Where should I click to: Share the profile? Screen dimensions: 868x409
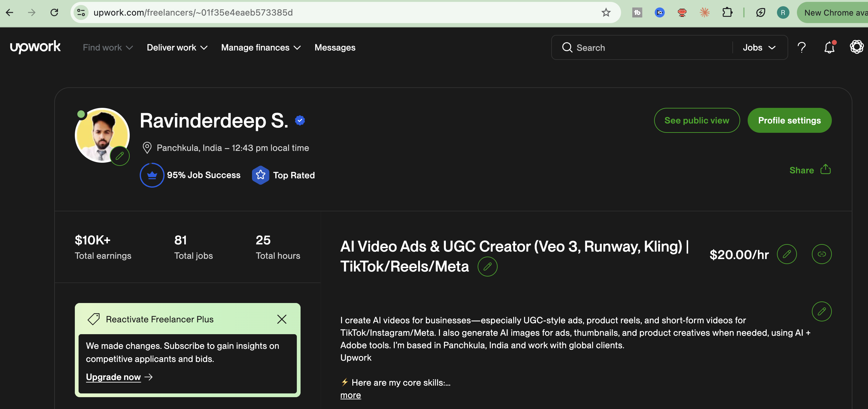[x=810, y=170]
